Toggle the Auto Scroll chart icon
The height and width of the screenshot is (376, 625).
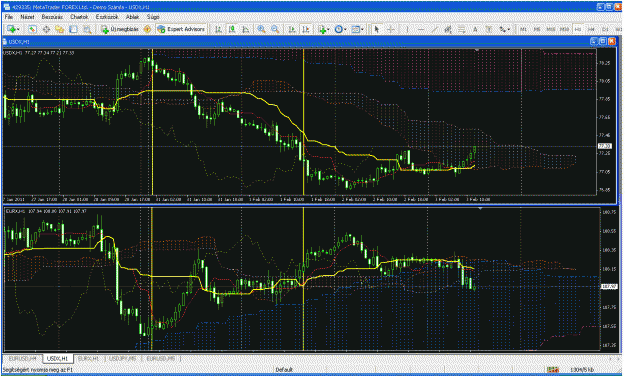pos(292,29)
